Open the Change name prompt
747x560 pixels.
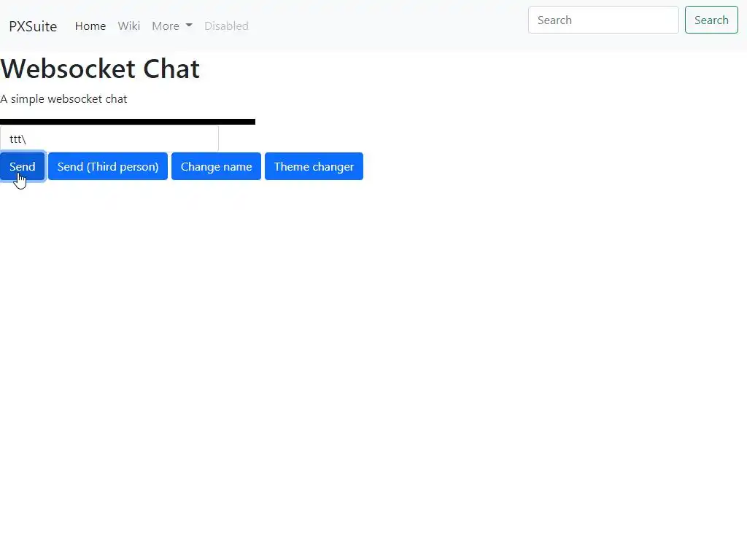tap(216, 166)
